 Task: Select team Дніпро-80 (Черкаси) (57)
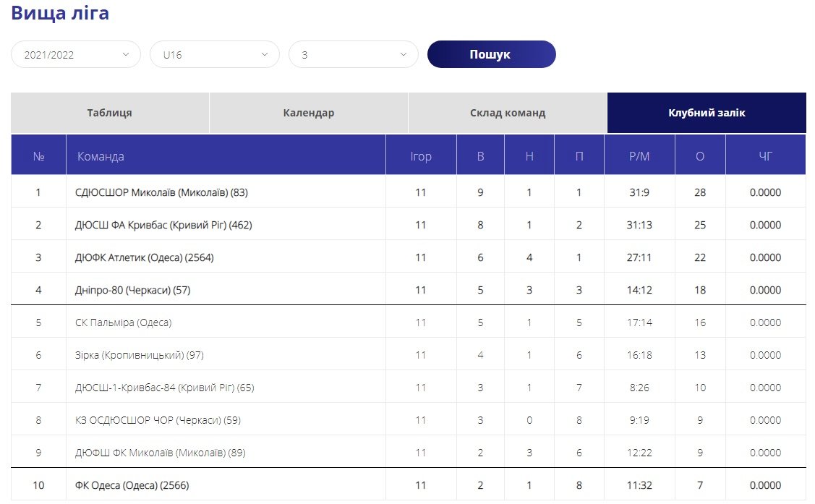[133, 291]
